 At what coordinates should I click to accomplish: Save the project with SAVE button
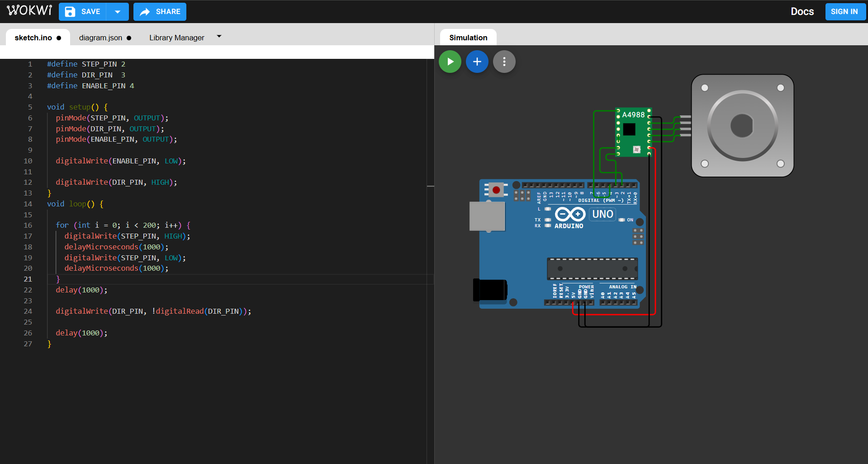(x=83, y=12)
